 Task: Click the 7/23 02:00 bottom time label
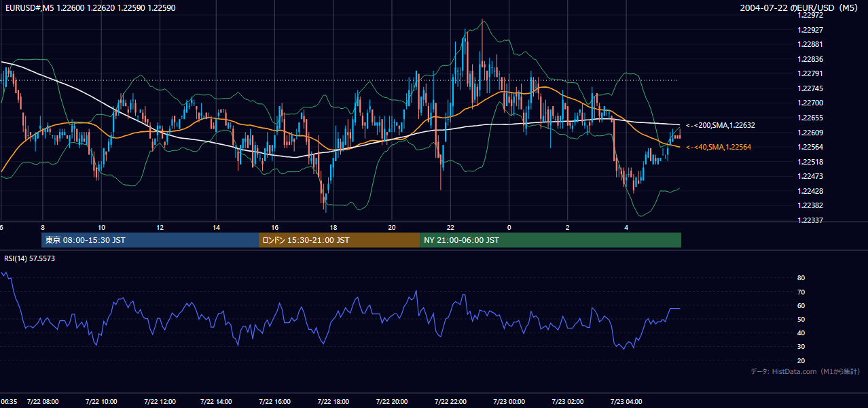click(569, 401)
